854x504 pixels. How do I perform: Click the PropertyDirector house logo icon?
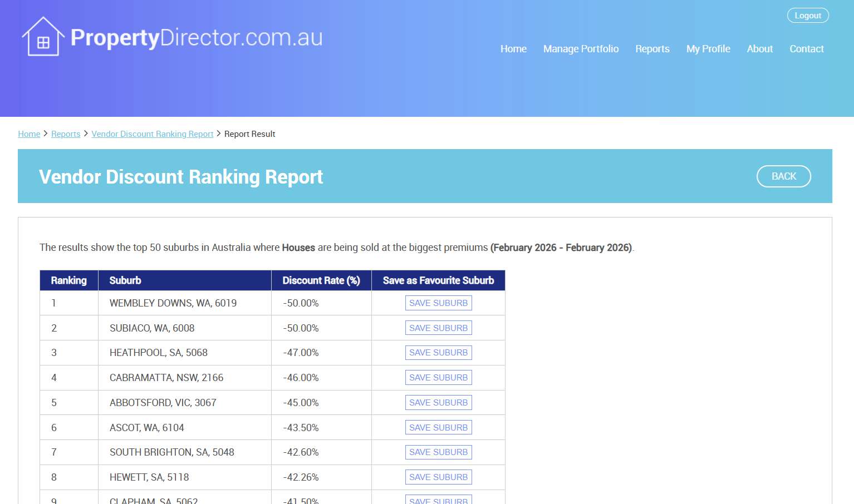[42, 37]
